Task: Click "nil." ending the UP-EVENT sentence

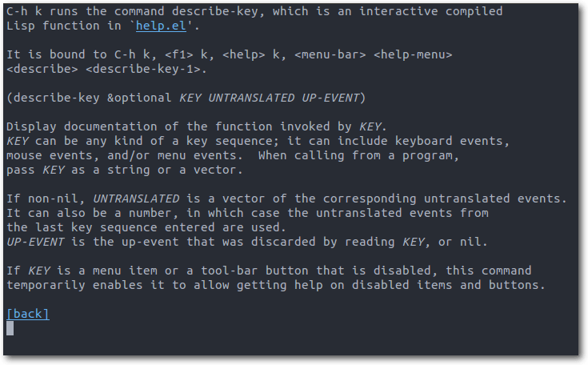Action: tap(474, 242)
